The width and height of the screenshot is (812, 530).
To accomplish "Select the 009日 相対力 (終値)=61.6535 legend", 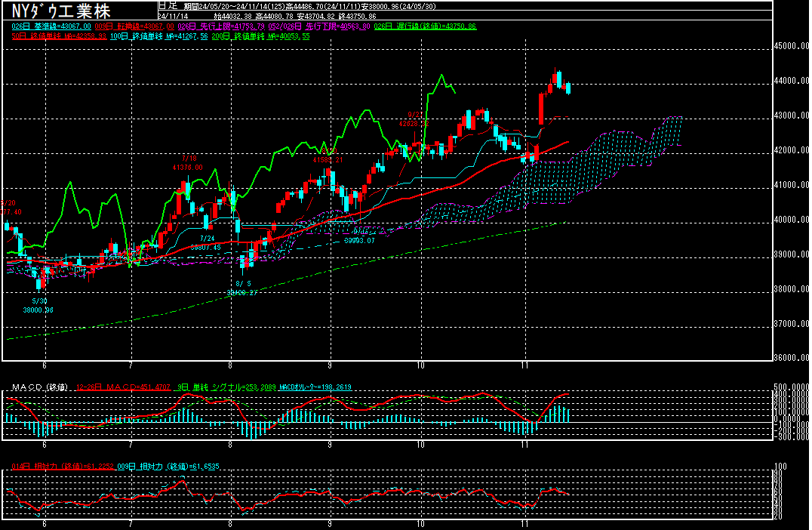I will [x=168, y=467].
